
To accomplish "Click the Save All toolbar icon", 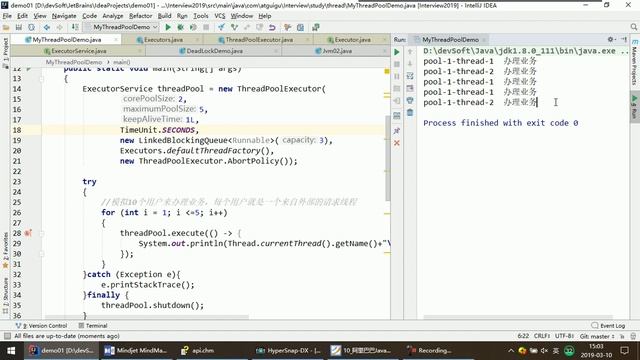I will coord(19,27).
